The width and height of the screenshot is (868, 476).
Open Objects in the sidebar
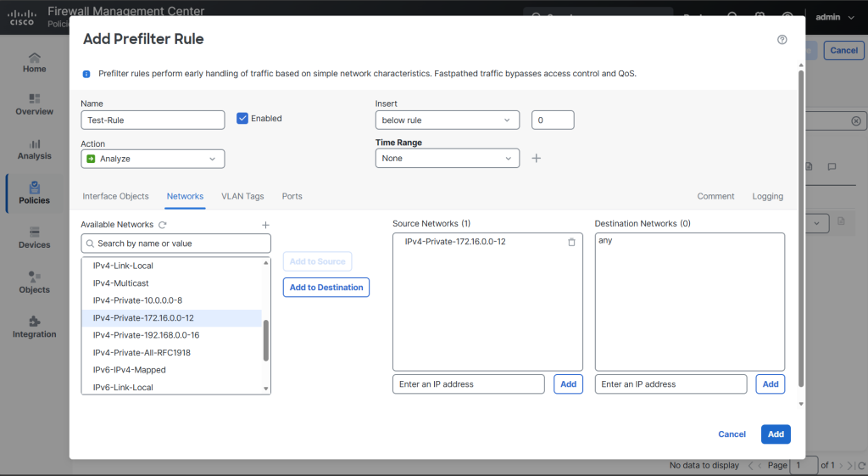coord(34,283)
